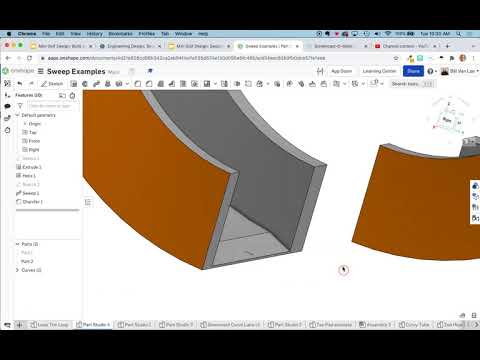
Task: Click the blue Share button
Action: pos(413,71)
